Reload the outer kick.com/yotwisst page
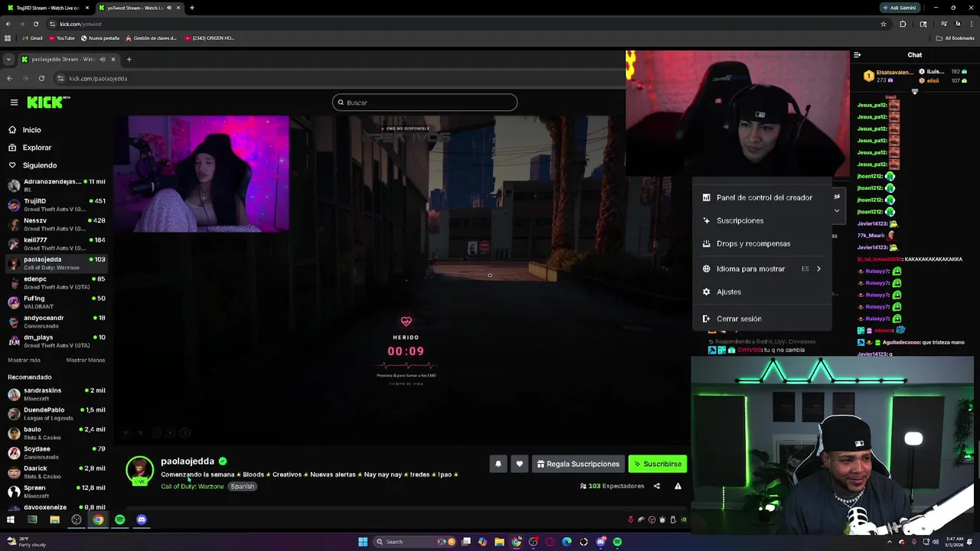Viewport: 980px width, 551px height. 35,24
